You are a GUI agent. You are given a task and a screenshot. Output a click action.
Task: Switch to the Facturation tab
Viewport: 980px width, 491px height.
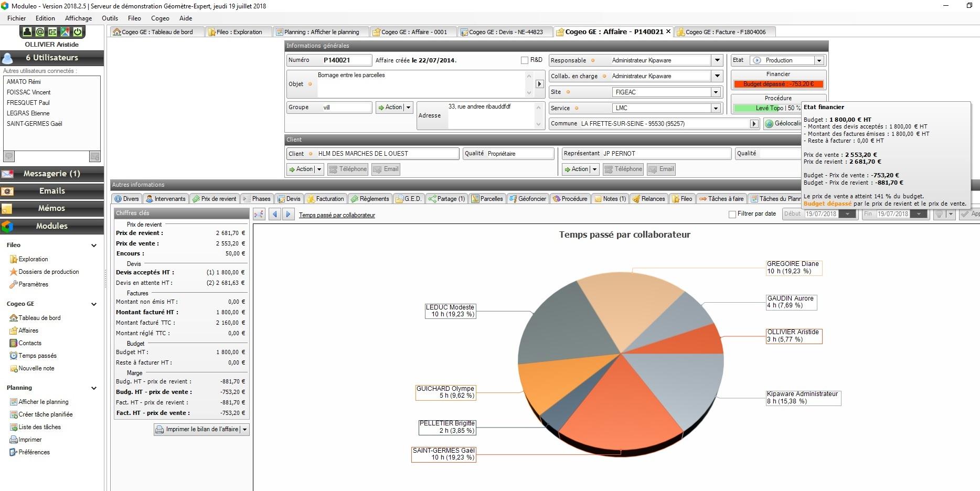pos(325,199)
